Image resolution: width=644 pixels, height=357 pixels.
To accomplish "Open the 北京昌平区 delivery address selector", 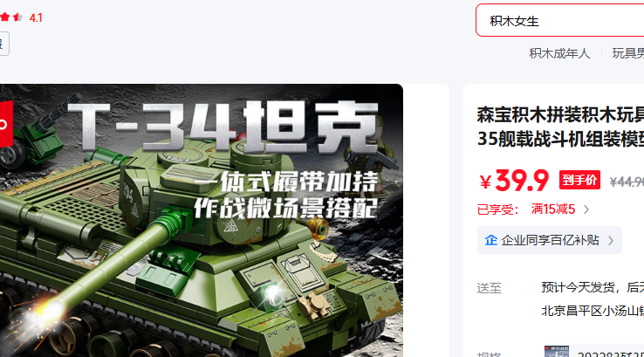I will pyautogui.click(x=593, y=311).
